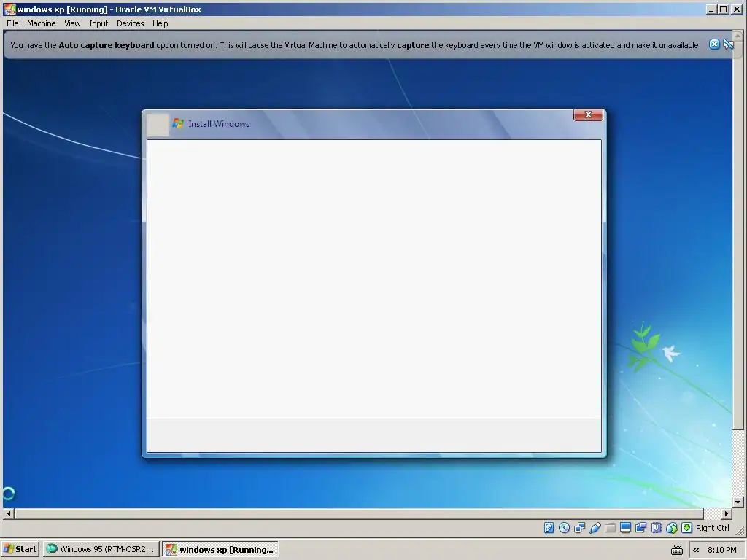Click the Install Windows title text
This screenshot has width=747, height=560.
point(219,124)
